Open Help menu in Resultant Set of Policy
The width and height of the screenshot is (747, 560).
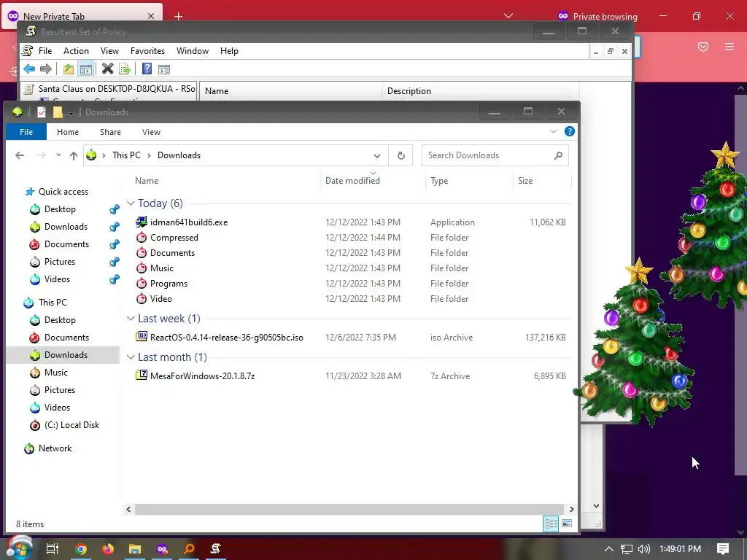click(229, 51)
